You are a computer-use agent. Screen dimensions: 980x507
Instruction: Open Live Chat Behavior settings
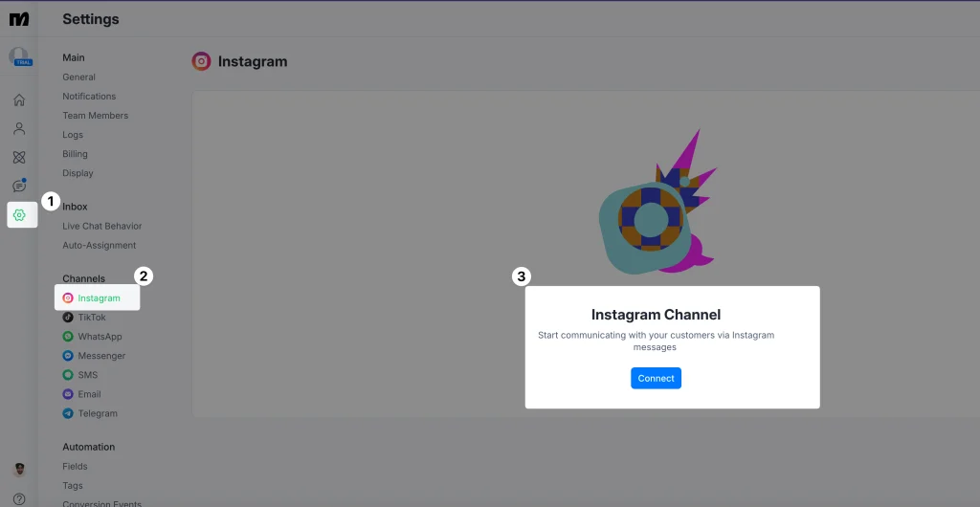click(x=101, y=226)
